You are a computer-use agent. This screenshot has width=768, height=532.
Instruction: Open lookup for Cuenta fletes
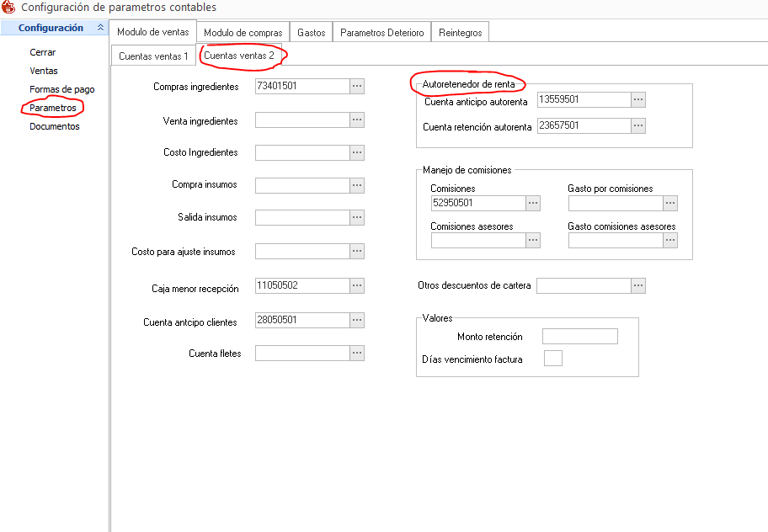357,354
